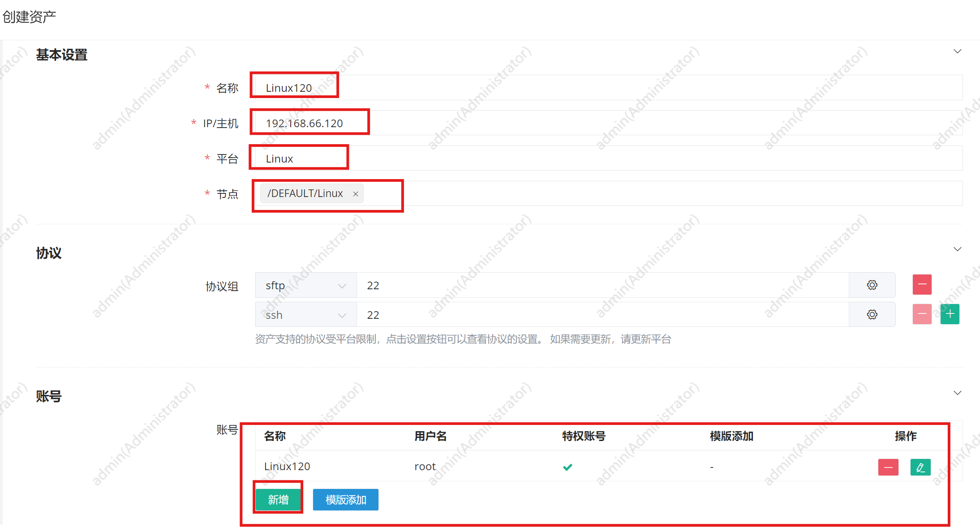Collapse the 基本设置 section

click(x=957, y=51)
